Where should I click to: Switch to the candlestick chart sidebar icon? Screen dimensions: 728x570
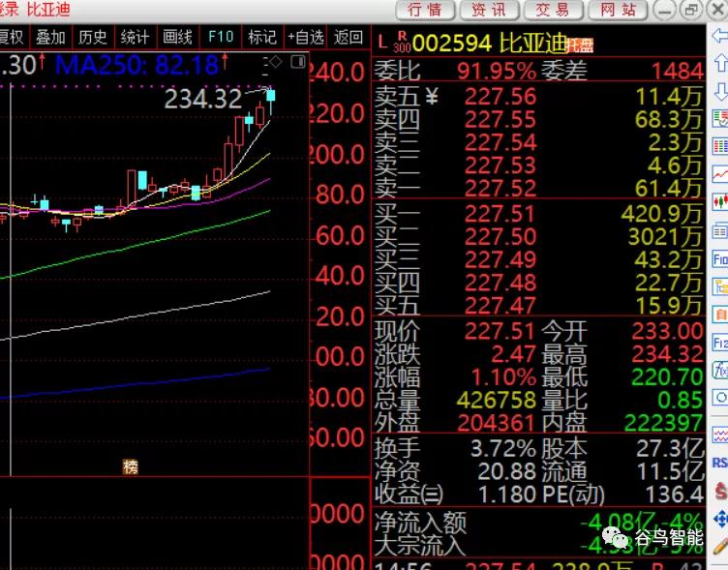720,202
